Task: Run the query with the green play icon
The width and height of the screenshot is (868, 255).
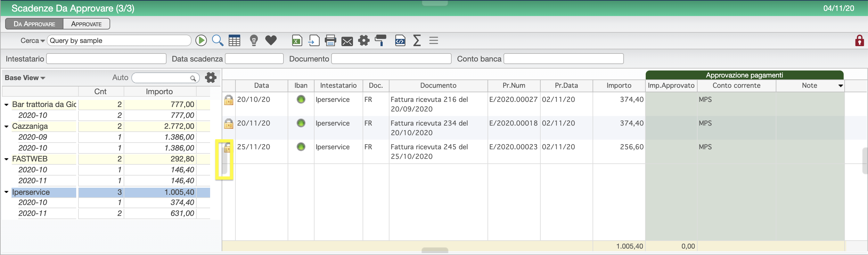Action: (x=201, y=40)
